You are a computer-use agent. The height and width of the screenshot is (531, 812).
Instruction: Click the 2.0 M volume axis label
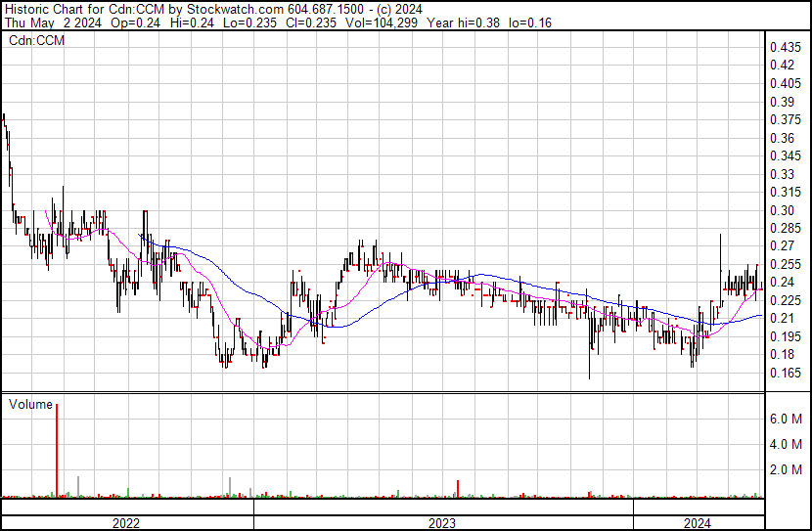pyautogui.click(x=787, y=469)
